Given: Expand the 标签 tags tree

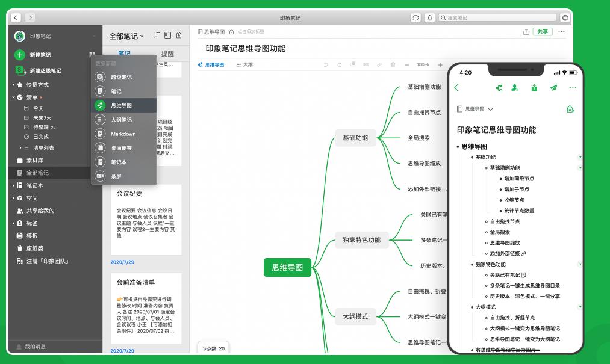Looking at the screenshot, I should click(x=13, y=223).
